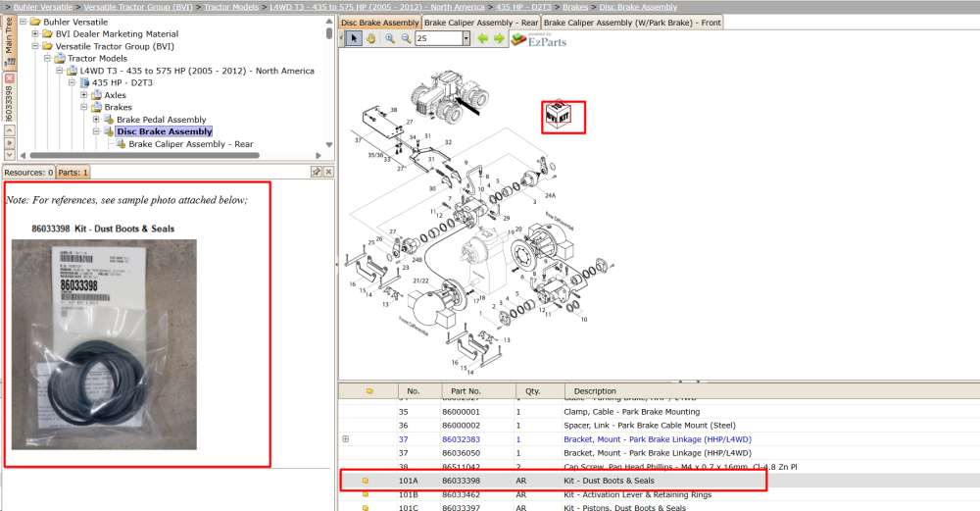The height and width of the screenshot is (511, 980).
Task: Click note icon in 101B row
Action: point(366,494)
